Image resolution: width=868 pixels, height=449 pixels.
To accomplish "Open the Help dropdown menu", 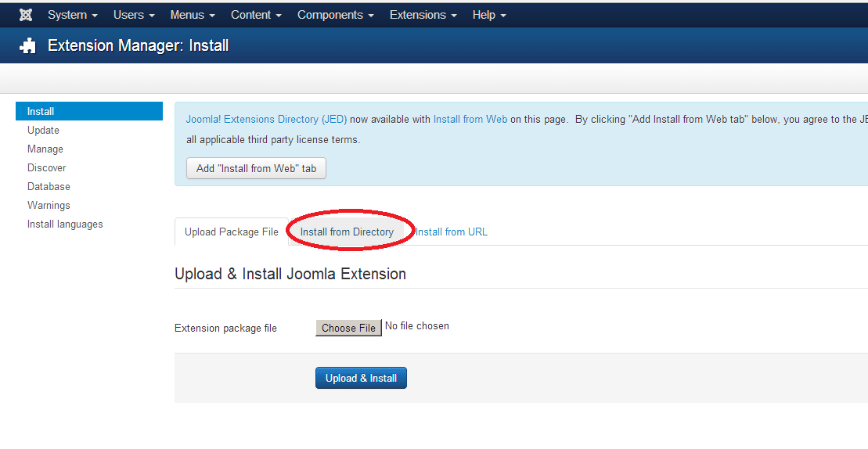I will pyautogui.click(x=489, y=15).
